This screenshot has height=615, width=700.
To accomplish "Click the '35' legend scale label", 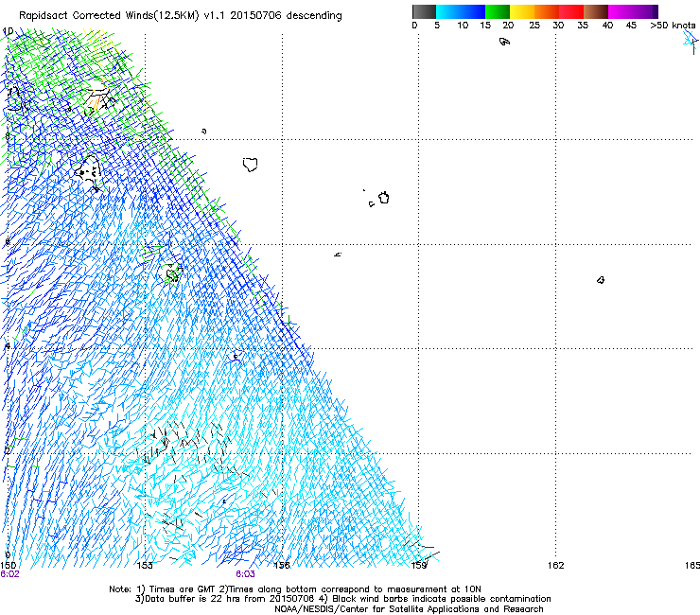I will 583,25.
